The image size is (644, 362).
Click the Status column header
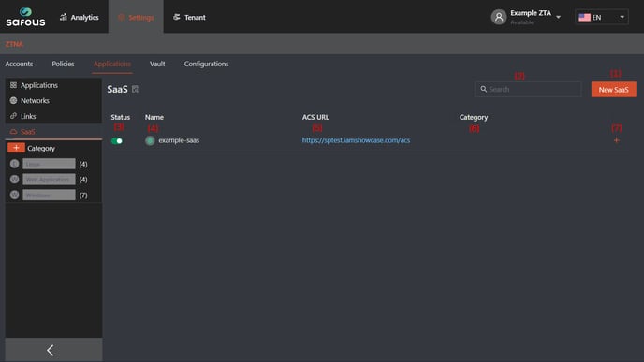(x=121, y=117)
